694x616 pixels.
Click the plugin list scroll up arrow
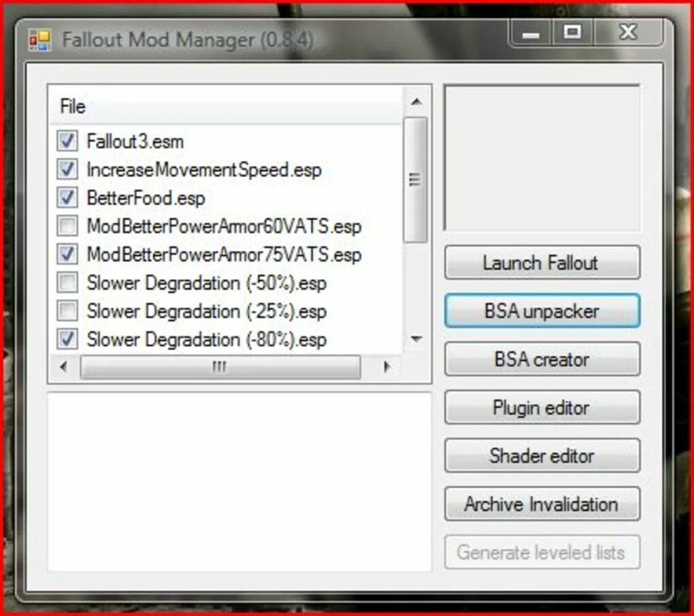416,102
